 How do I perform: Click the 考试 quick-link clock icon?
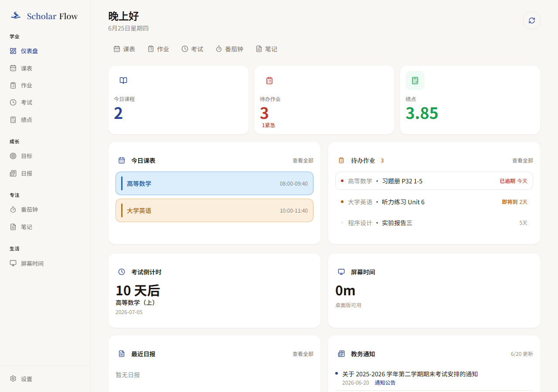tap(185, 49)
